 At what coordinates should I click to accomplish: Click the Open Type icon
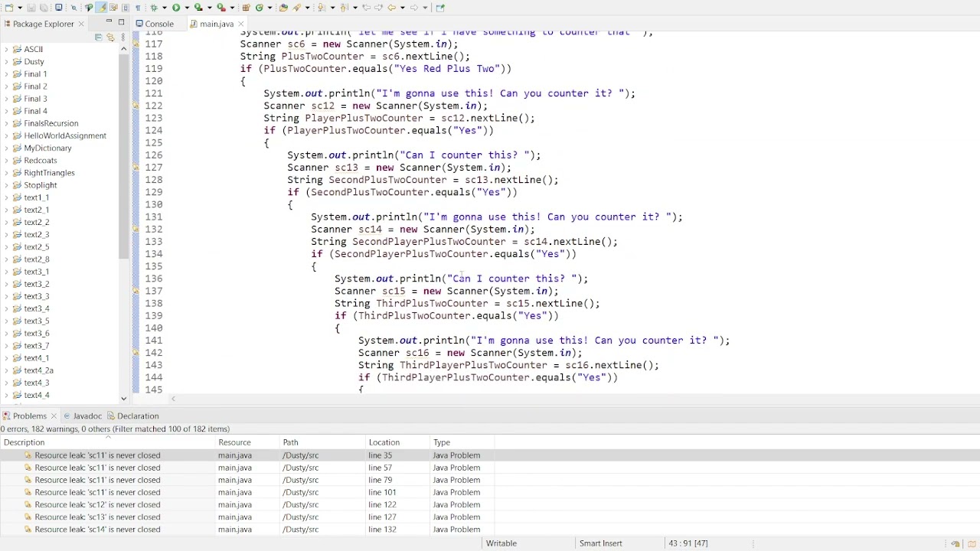(x=283, y=8)
